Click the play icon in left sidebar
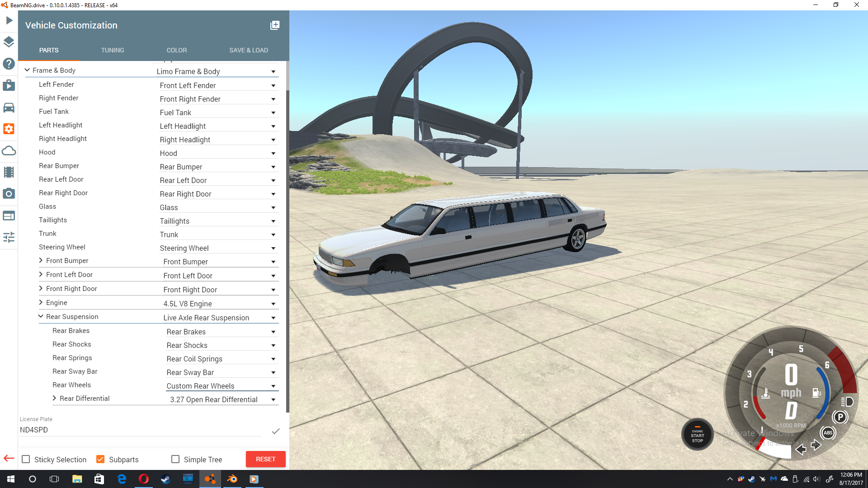Viewport: 868px width, 488px height. pos(9,20)
